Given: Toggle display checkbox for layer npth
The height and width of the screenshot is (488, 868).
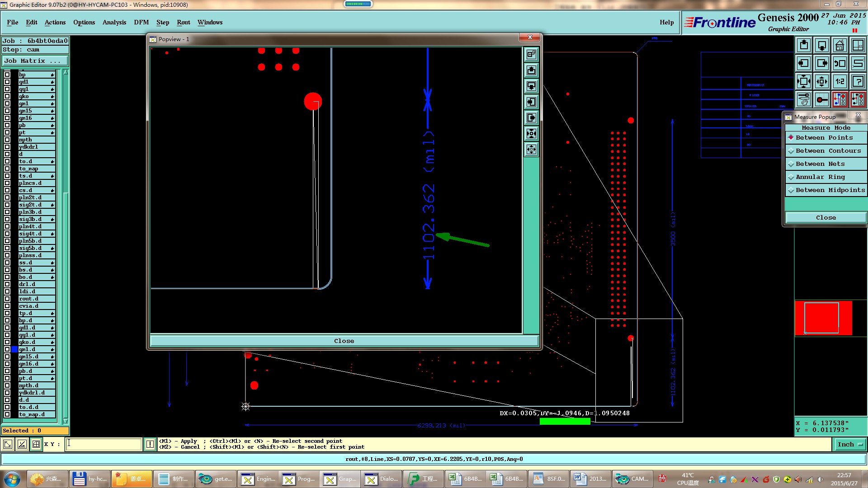Looking at the screenshot, I should coord(7,140).
